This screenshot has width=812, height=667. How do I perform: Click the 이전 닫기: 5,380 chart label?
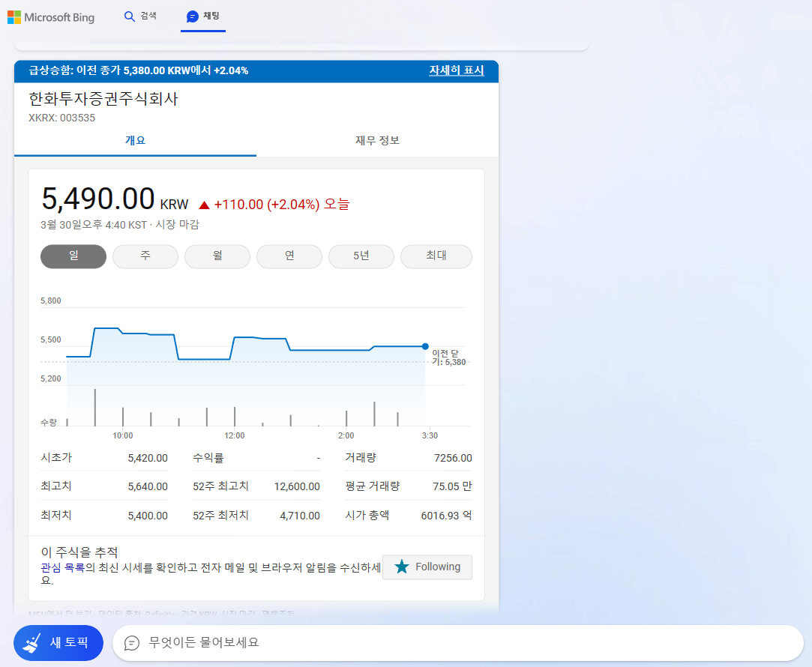[448, 357]
